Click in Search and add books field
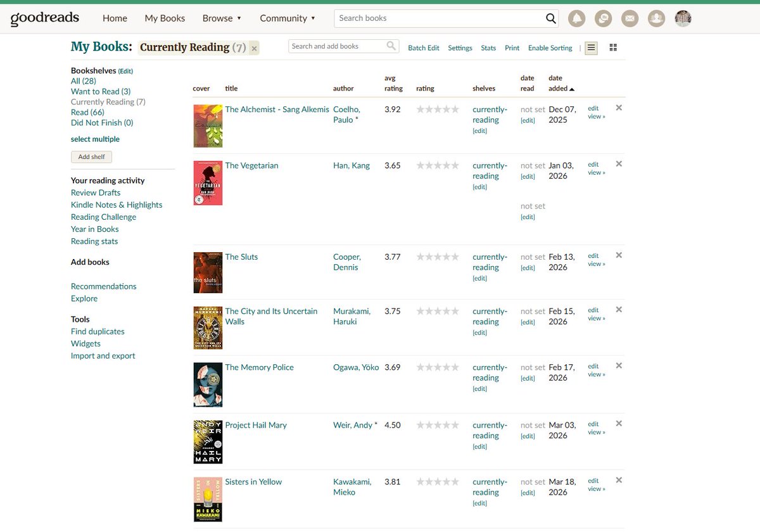Viewport: 760px width, 532px height. pos(337,46)
